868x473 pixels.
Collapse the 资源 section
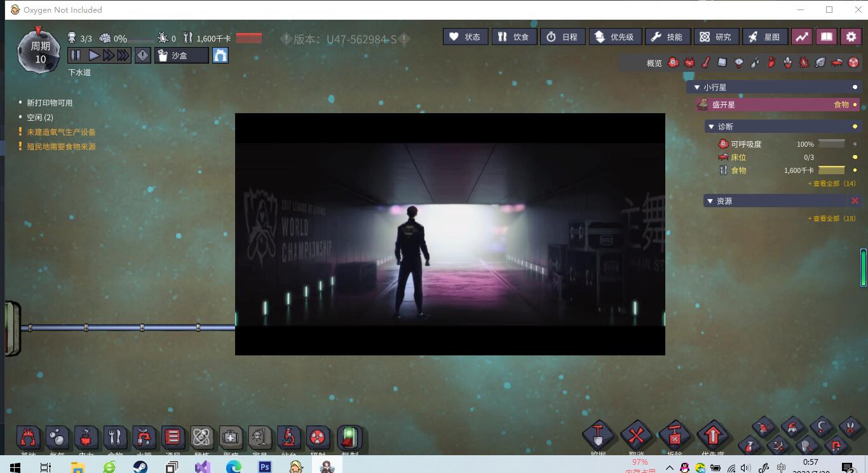pyautogui.click(x=710, y=202)
